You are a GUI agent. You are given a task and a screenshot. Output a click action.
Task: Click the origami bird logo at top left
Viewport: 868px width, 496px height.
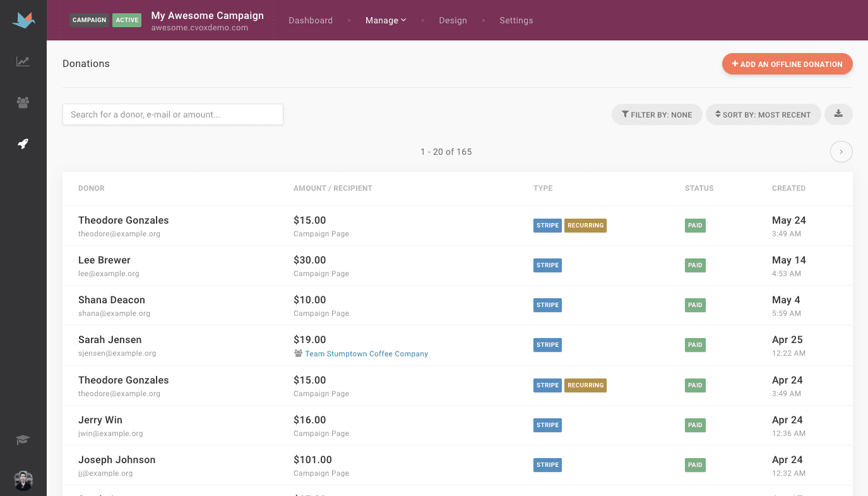[x=23, y=20]
